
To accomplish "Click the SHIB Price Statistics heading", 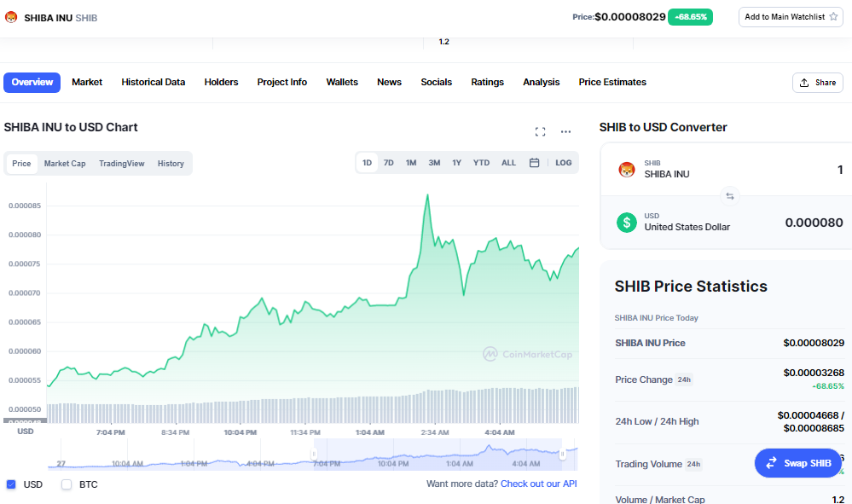I will [x=691, y=287].
